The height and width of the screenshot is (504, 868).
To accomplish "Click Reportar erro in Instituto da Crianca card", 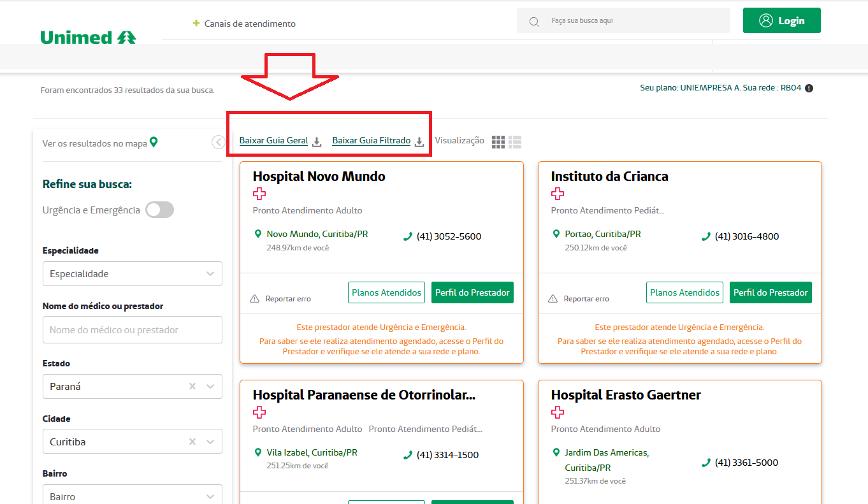I will 586,299.
